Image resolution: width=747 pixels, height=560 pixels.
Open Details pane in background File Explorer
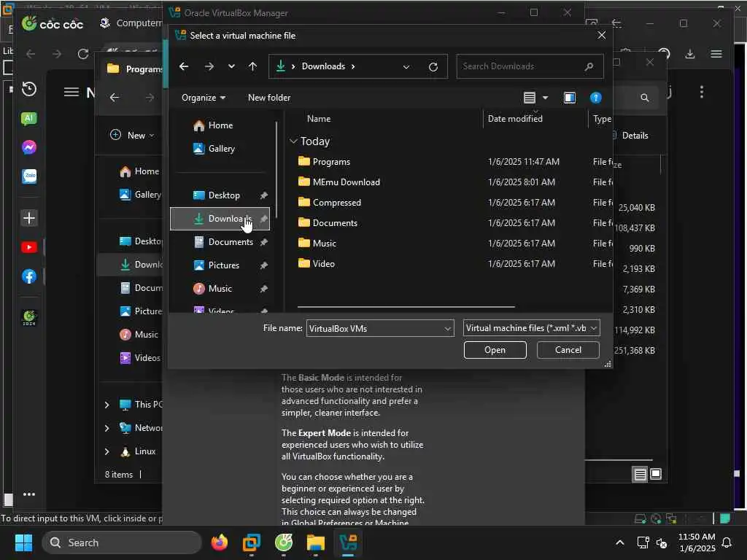pos(631,136)
